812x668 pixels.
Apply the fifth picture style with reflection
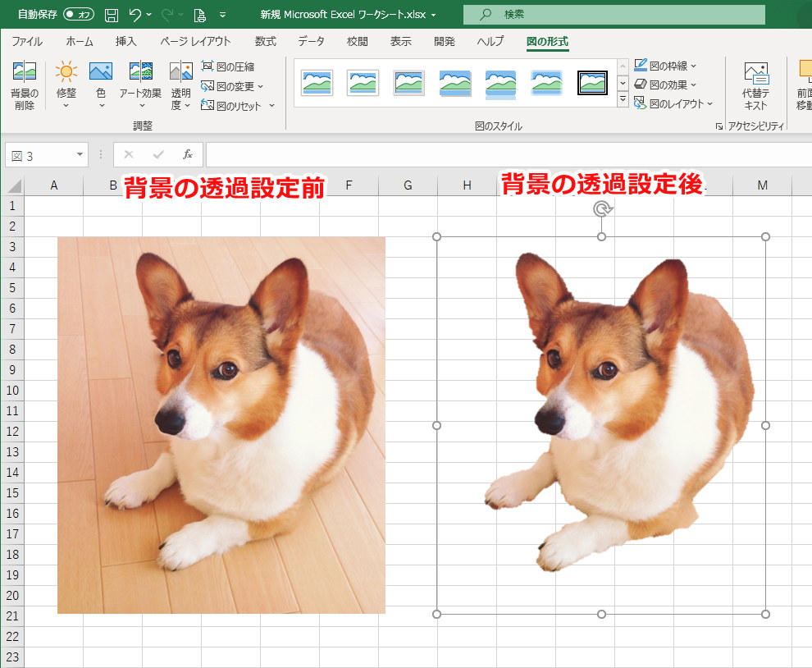tap(500, 83)
